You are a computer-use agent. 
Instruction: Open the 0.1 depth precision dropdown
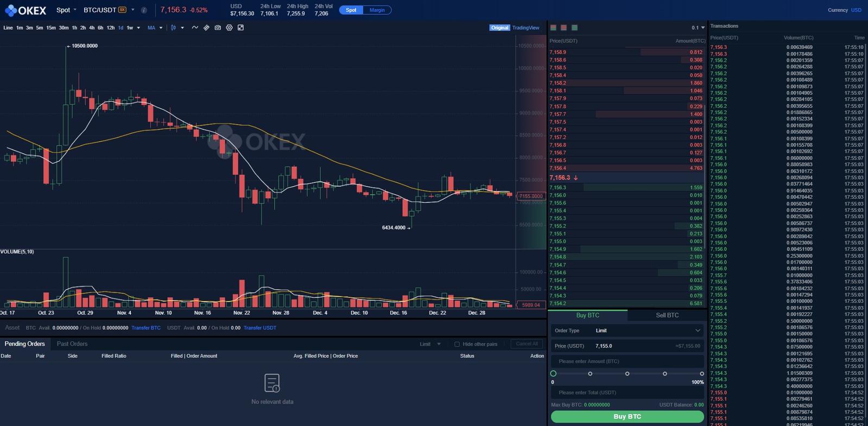coord(698,28)
